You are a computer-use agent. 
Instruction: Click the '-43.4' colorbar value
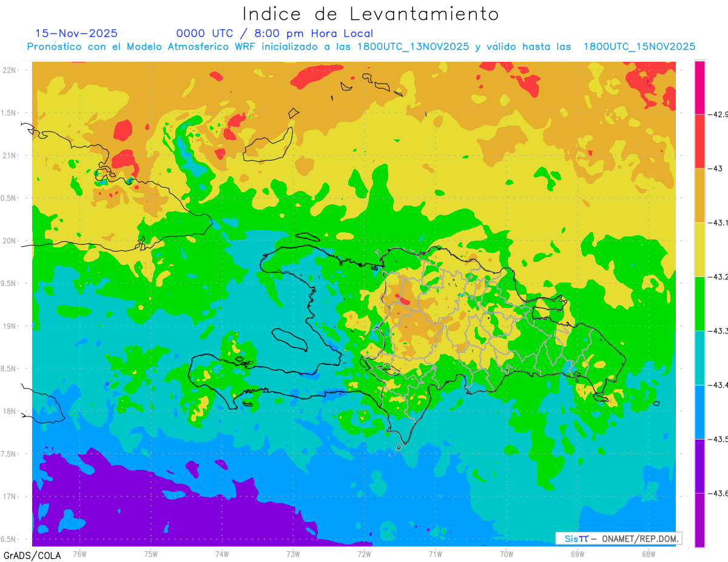coord(718,385)
